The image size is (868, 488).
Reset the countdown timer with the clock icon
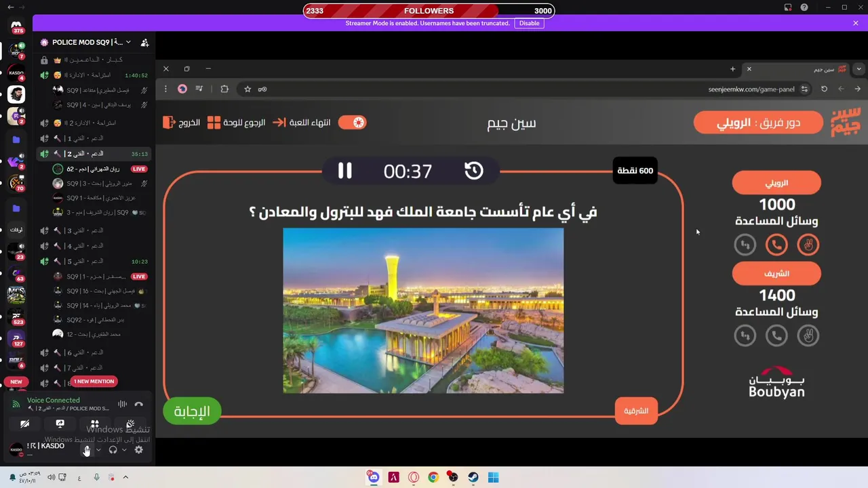point(473,171)
